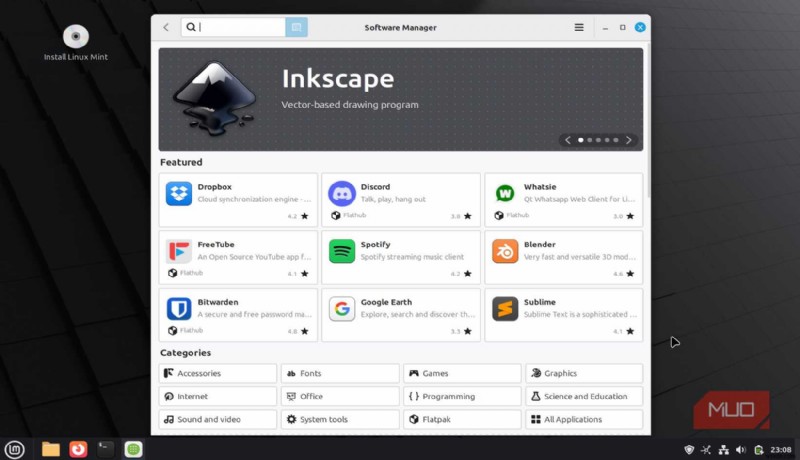Browse the Office category
The height and width of the screenshot is (460, 800).
click(x=340, y=396)
